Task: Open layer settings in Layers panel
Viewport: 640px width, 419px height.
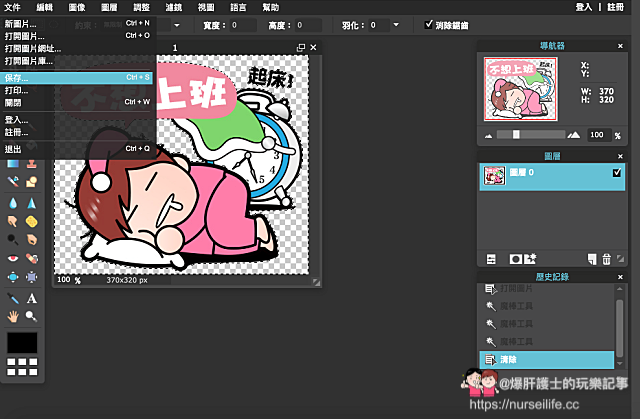Action: (x=491, y=259)
